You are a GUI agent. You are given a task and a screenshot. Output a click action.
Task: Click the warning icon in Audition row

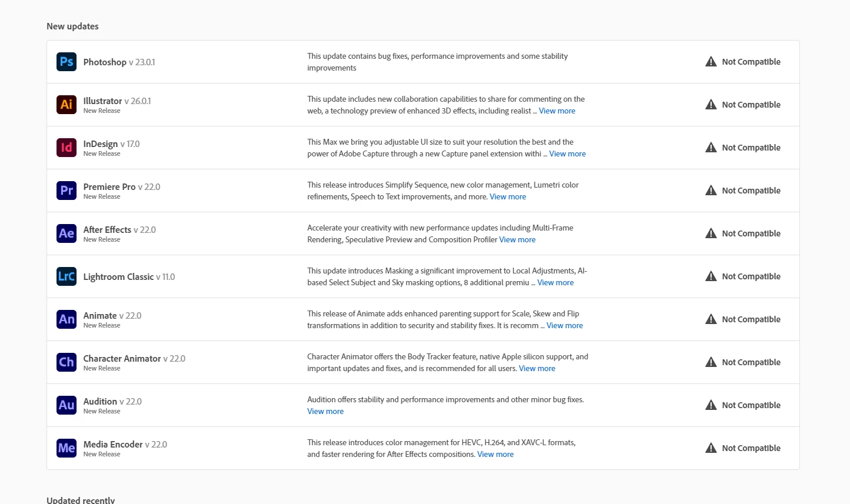(x=711, y=405)
